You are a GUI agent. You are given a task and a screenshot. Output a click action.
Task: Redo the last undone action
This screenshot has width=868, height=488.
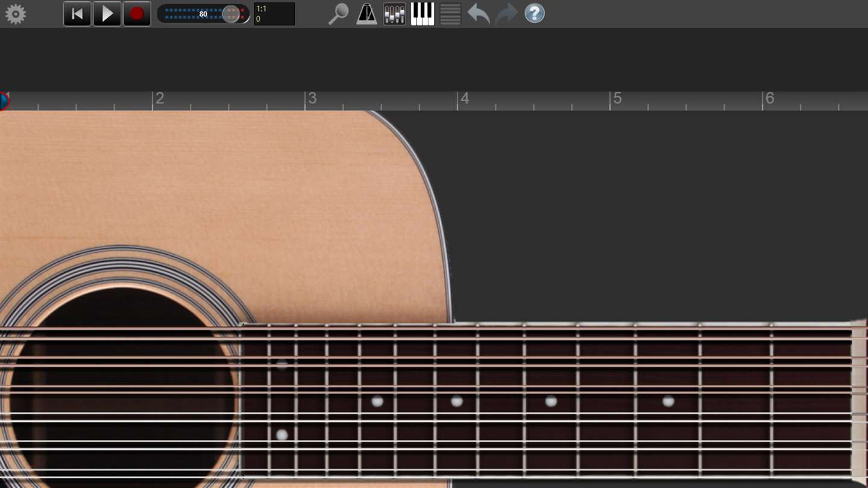(x=506, y=14)
